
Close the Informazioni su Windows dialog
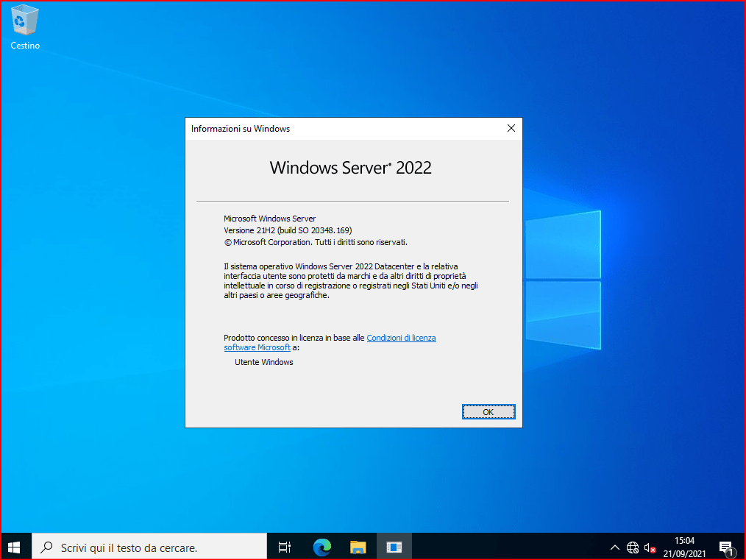coord(511,128)
